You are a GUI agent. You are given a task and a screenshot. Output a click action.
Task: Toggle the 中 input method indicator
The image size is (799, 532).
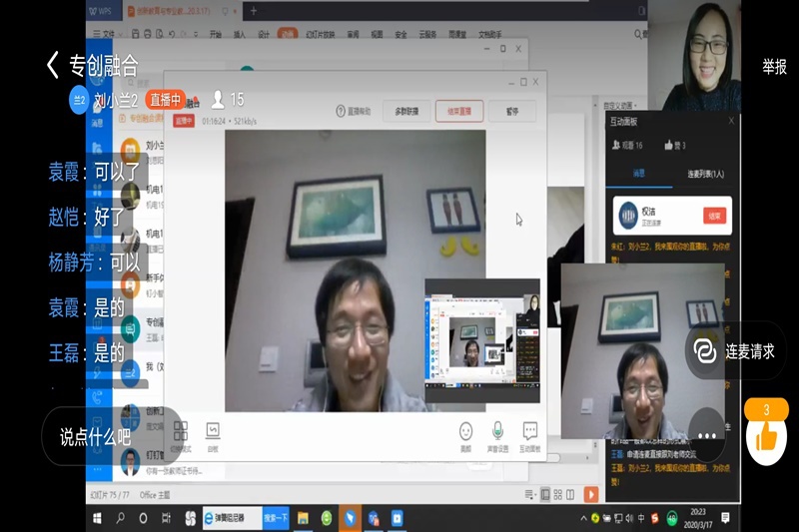[x=641, y=518]
